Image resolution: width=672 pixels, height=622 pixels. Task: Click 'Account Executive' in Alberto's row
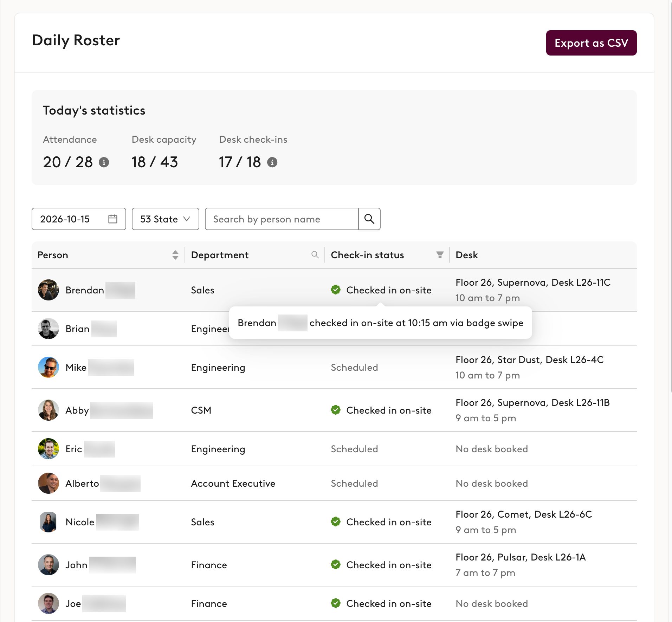(x=233, y=484)
